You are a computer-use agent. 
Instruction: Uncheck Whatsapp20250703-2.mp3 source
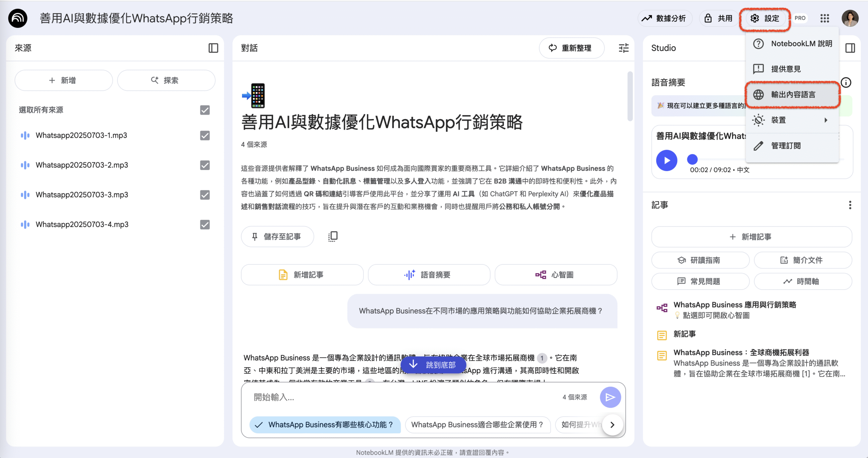click(205, 165)
